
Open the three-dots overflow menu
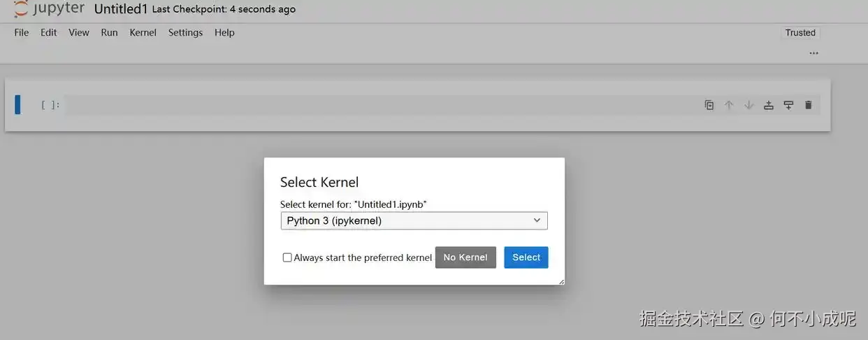813,53
